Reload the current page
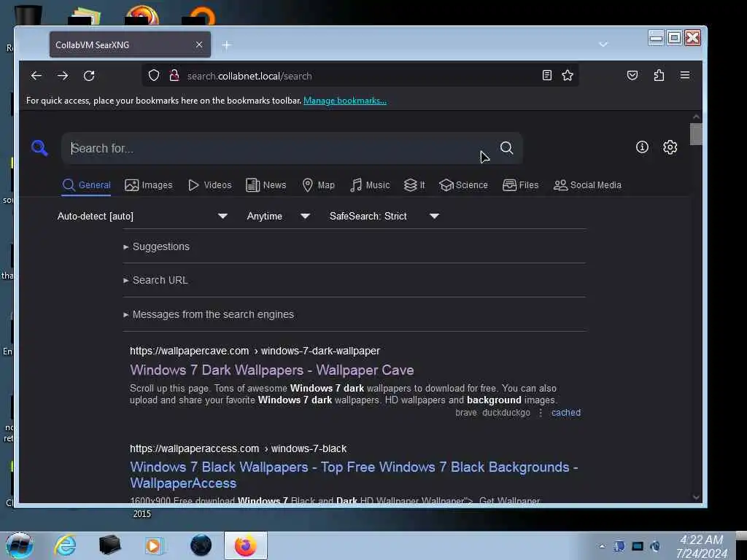The width and height of the screenshot is (747, 560). click(89, 76)
